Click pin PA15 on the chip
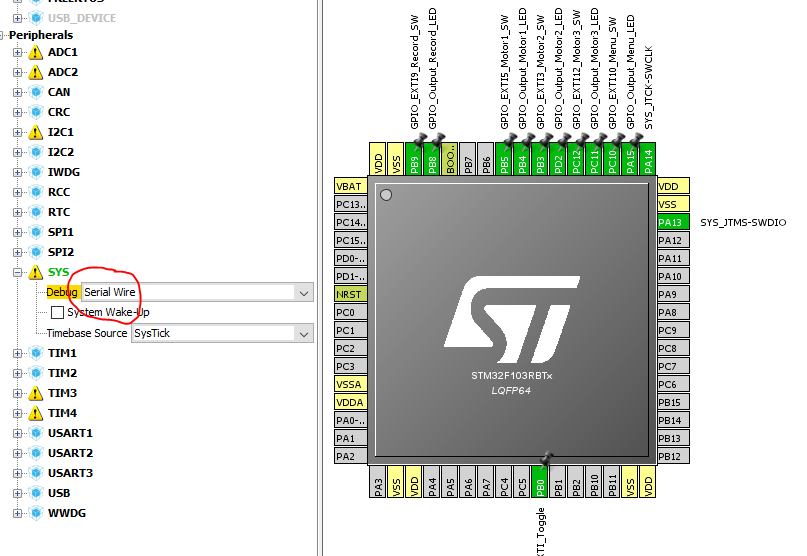The height and width of the screenshot is (556, 807). (629, 159)
